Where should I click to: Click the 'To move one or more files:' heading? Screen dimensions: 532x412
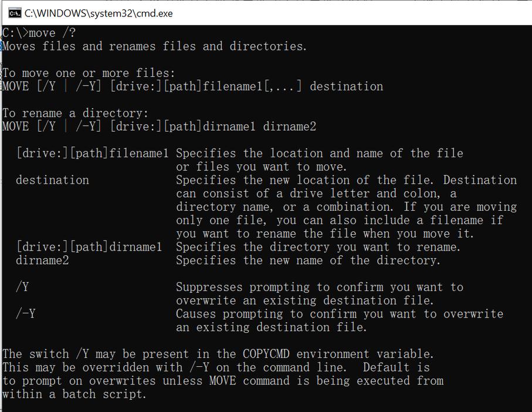click(x=89, y=73)
